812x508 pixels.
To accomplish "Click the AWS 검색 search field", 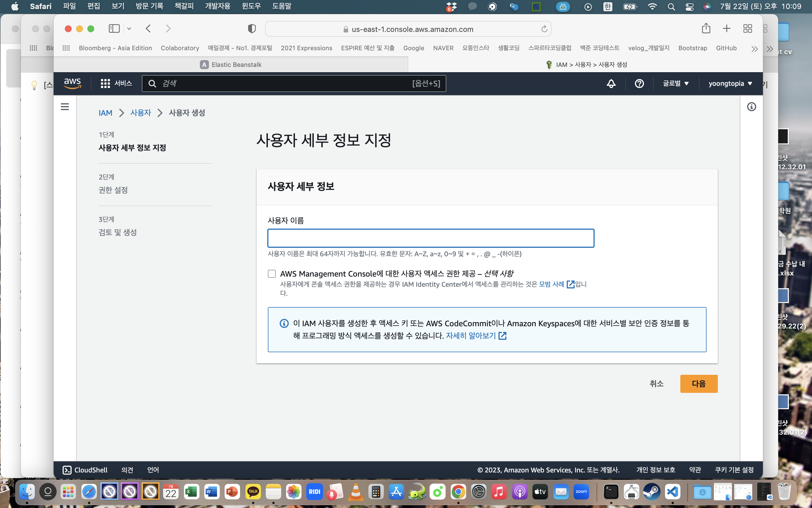I will pos(294,83).
